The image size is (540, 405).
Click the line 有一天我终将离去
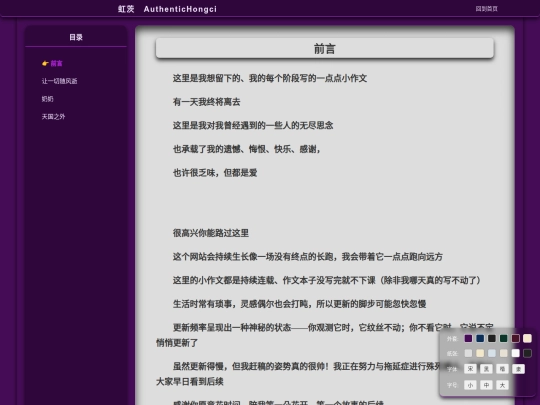click(x=207, y=102)
